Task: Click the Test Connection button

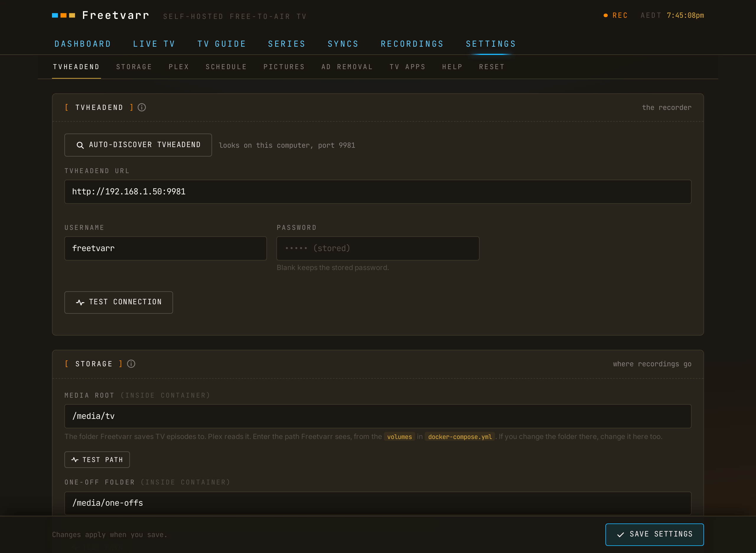Action: click(118, 302)
